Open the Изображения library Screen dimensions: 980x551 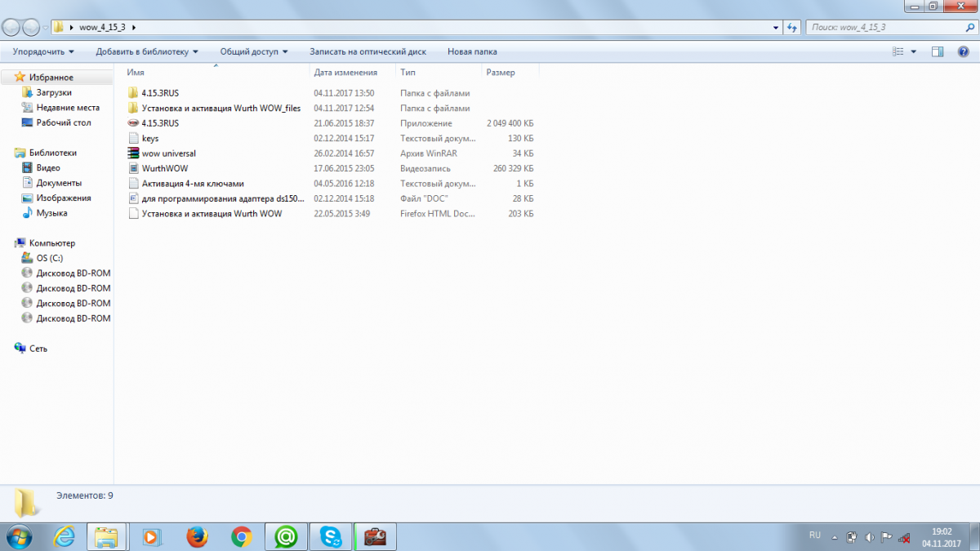[64, 198]
